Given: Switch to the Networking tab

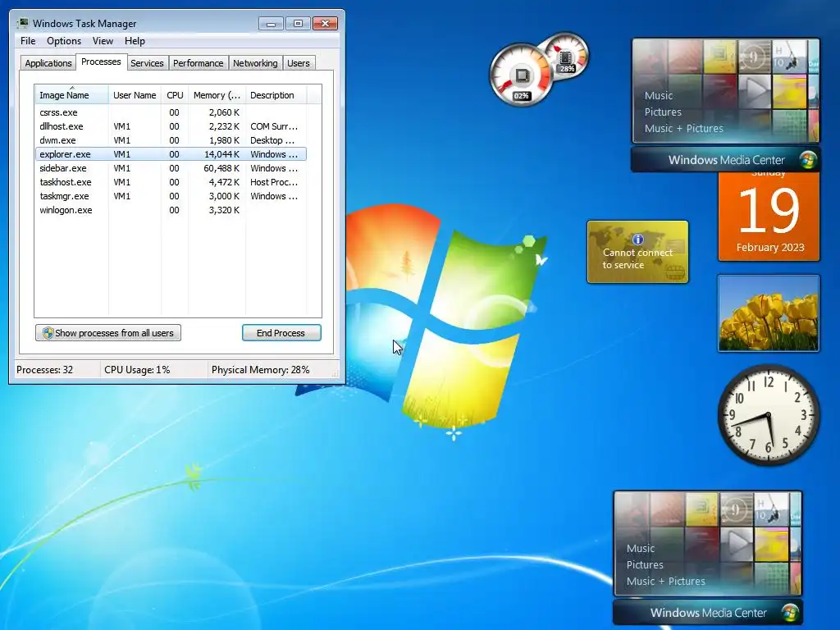Looking at the screenshot, I should (255, 63).
